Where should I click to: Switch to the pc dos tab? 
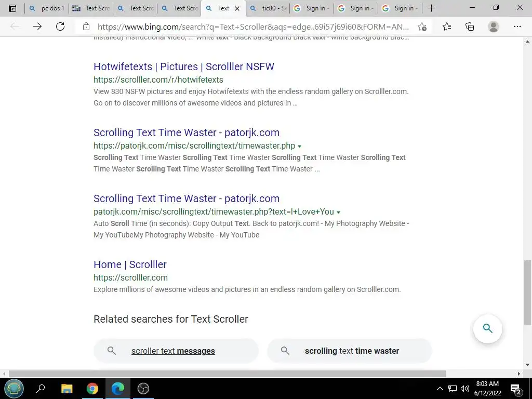coord(46,8)
